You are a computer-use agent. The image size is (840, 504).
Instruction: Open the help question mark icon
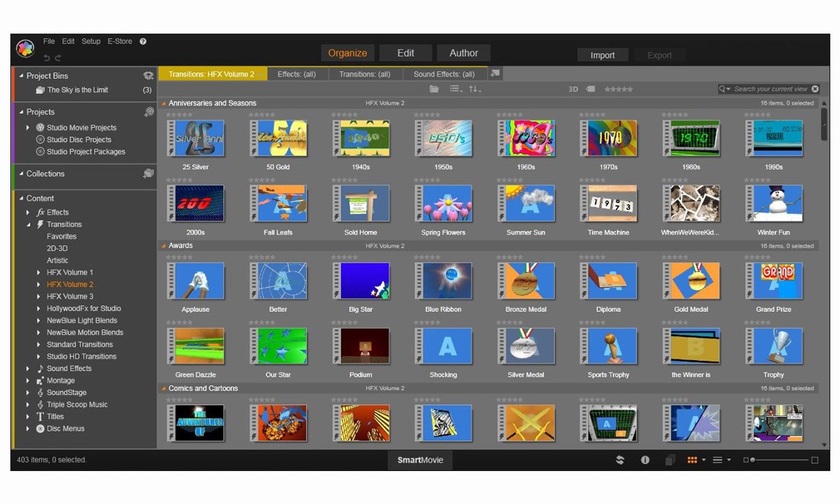point(143,41)
